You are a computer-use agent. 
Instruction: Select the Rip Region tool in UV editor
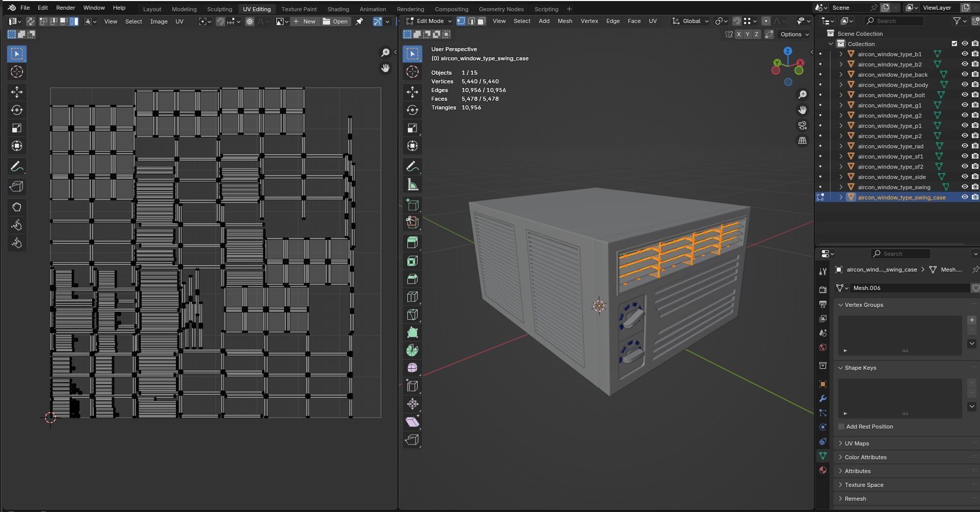tap(17, 187)
